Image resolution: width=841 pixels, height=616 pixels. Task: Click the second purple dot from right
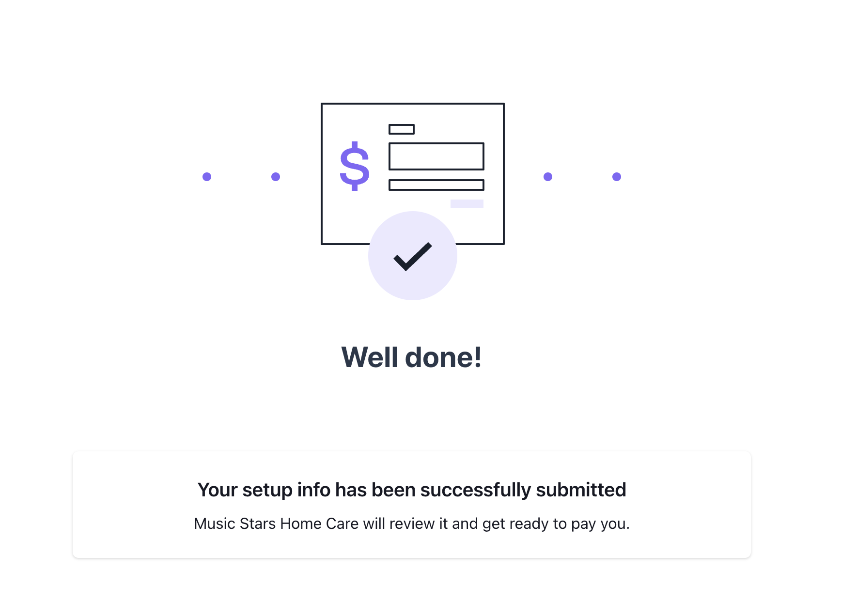tap(548, 177)
